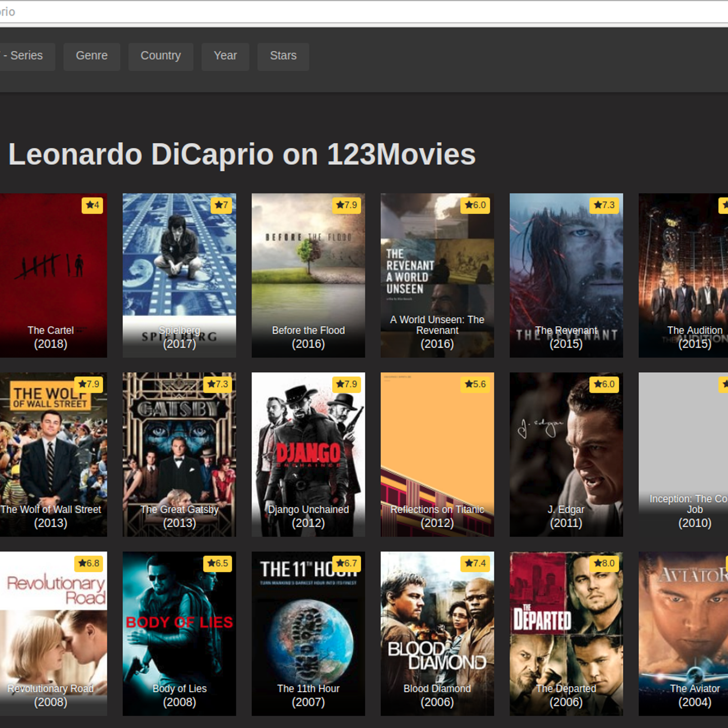Click the star 4 rating on The Cartel
Image resolution: width=728 pixels, height=728 pixels.
[x=92, y=205]
